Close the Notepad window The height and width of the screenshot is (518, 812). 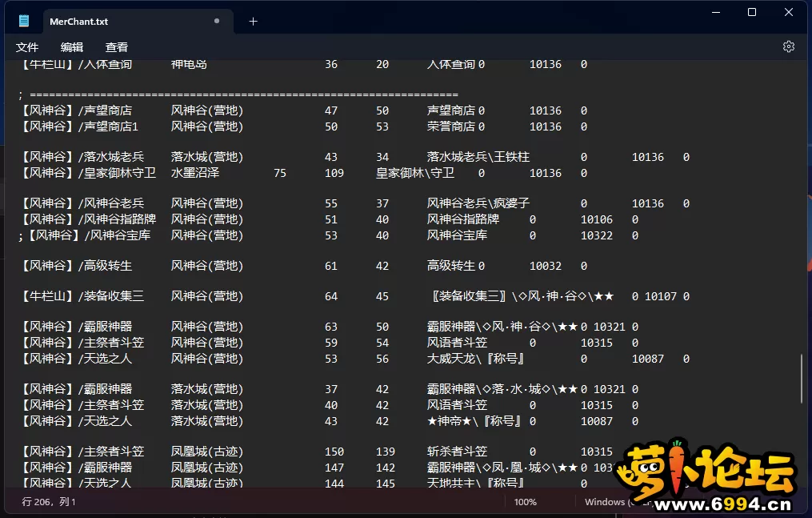(789, 12)
